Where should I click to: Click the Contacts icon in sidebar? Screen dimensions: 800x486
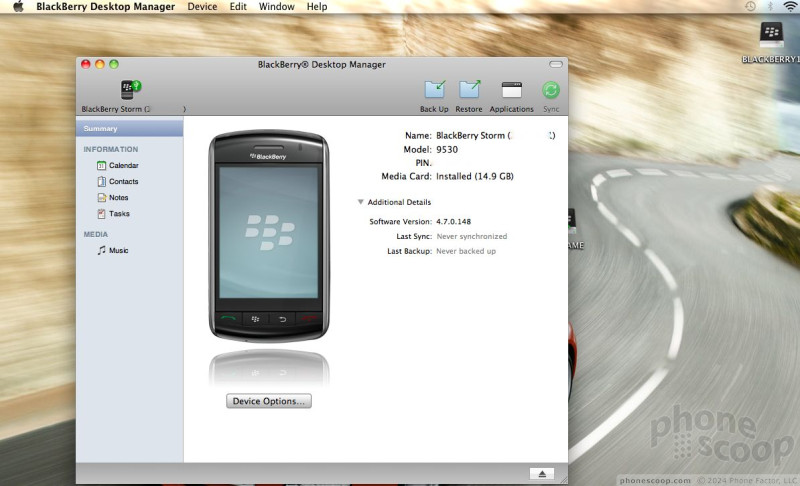[x=101, y=182]
